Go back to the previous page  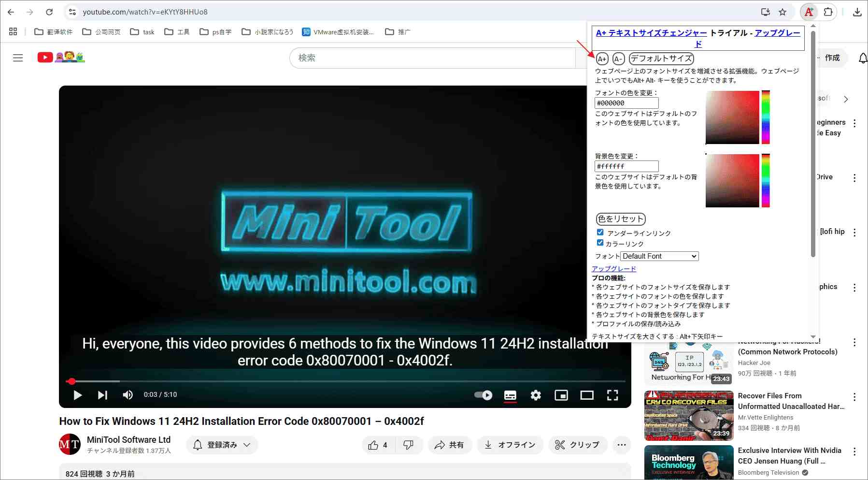(11, 12)
